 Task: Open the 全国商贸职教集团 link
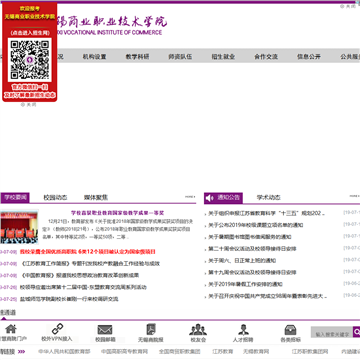180,351
